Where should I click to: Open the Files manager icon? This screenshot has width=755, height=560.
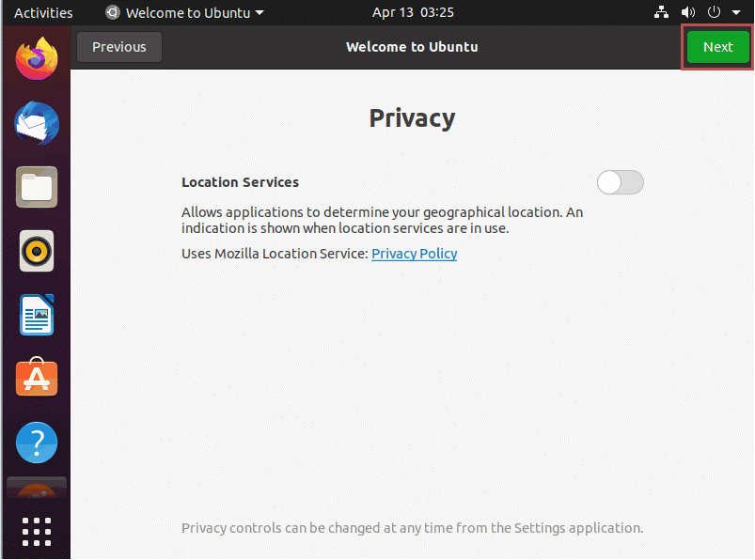pyautogui.click(x=37, y=187)
